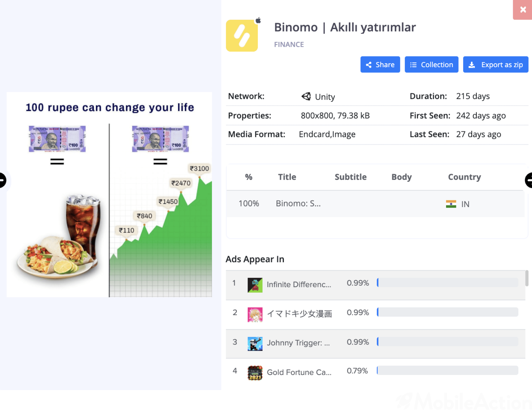The width and height of the screenshot is (532, 410).
Task: Sort by the Body column header
Action: coord(402,177)
